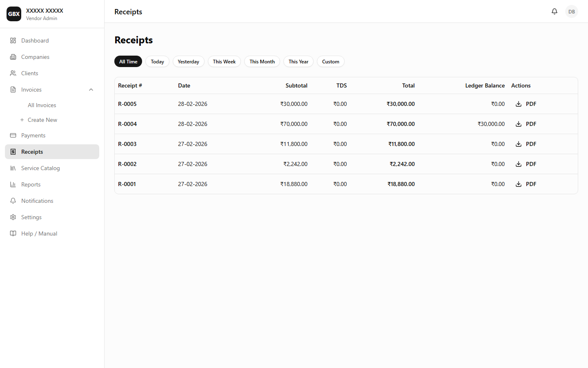Download PDF label for R-0005

531,104
